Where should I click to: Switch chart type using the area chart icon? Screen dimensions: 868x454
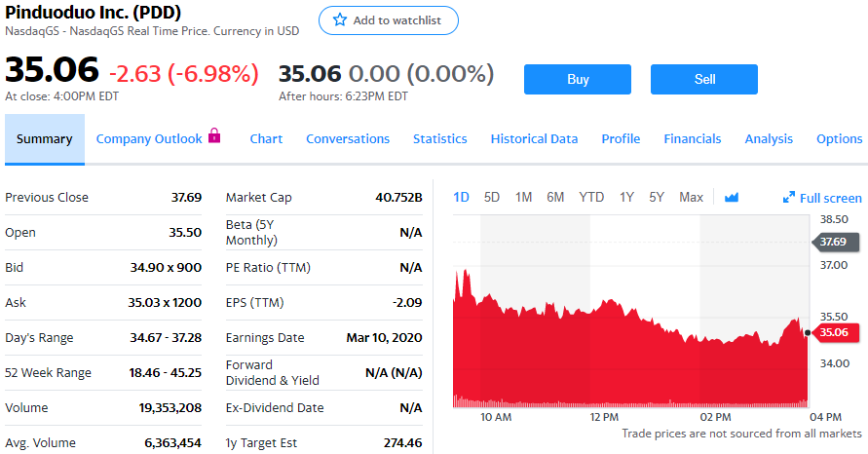[732, 198]
